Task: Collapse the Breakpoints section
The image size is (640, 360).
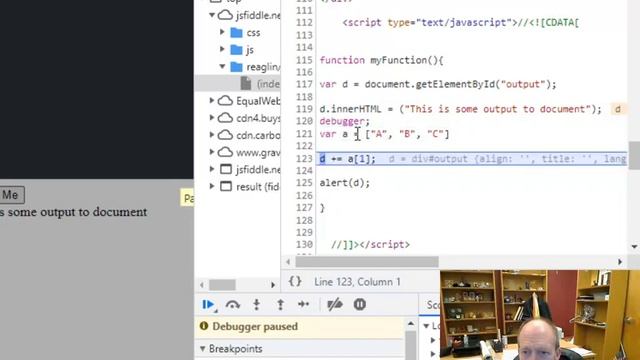Action: (x=203, y=349)
